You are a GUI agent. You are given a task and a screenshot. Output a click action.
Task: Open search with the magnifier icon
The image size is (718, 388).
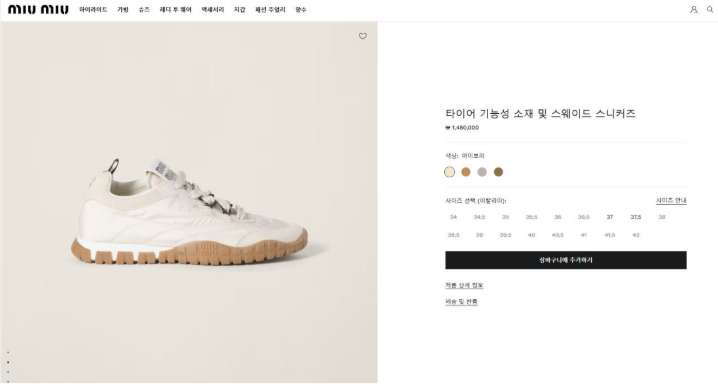tap(710, 10)
